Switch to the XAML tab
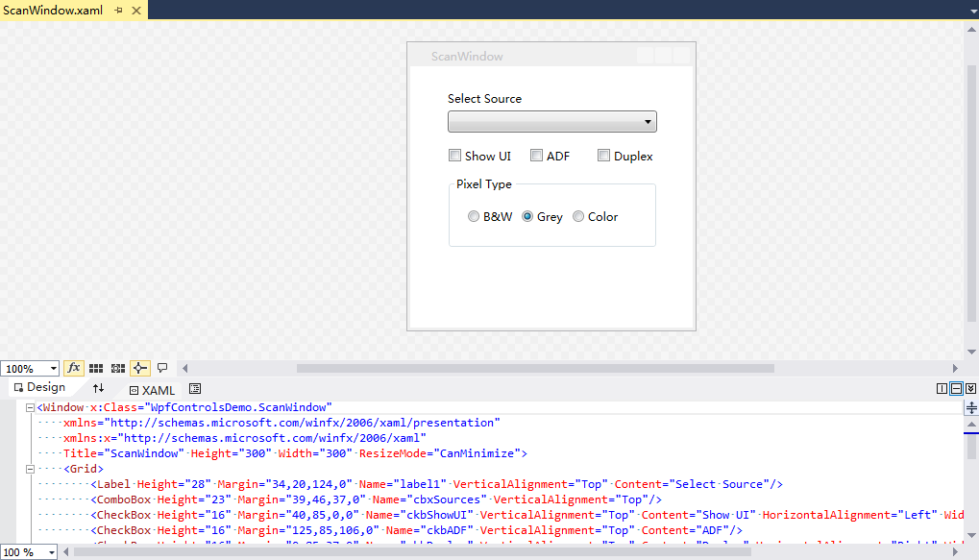This screenshot has width=979, height=560. (152, 390)
